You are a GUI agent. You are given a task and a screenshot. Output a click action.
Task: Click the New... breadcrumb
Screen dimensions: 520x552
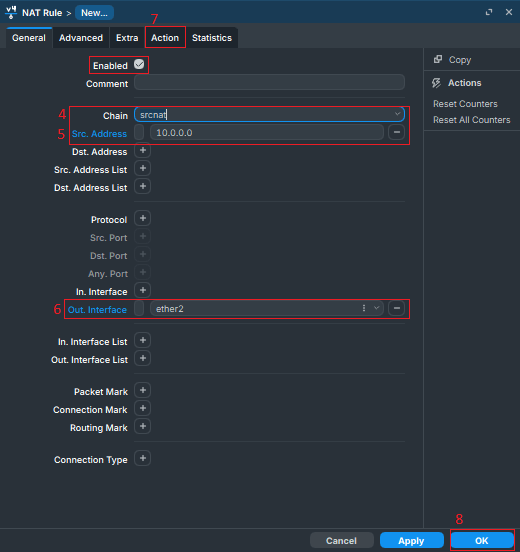click(94, 13)
